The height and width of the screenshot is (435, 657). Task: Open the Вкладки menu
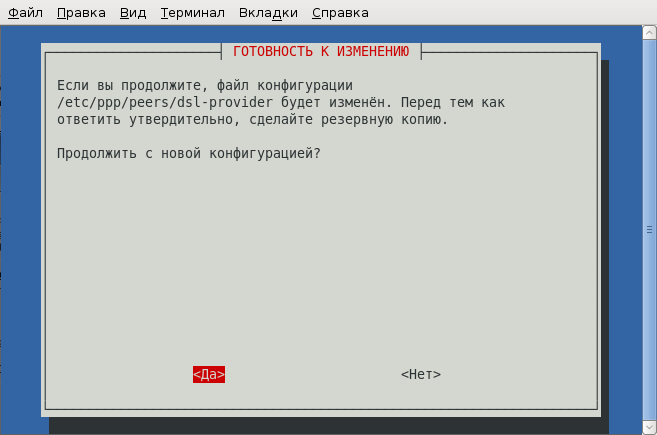[x=268, y=13]
